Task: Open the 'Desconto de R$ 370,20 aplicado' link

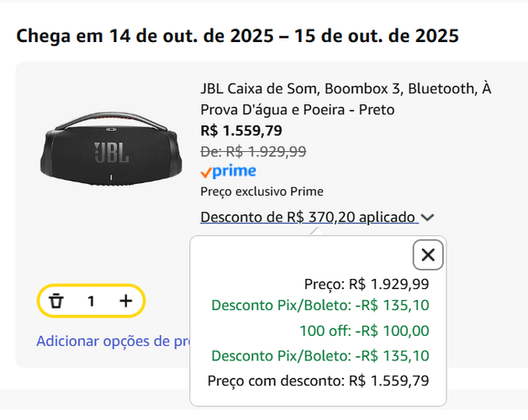Action: pos(309,218)
